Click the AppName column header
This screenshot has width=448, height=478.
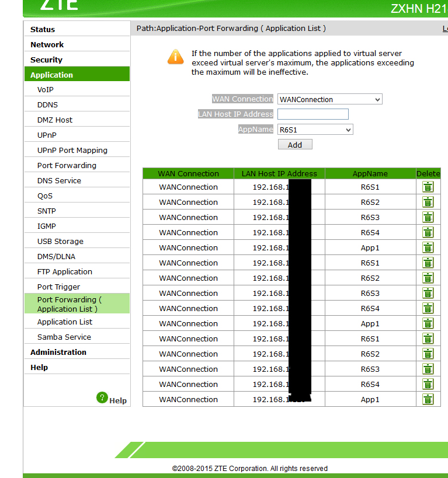(x=370, y=173)
